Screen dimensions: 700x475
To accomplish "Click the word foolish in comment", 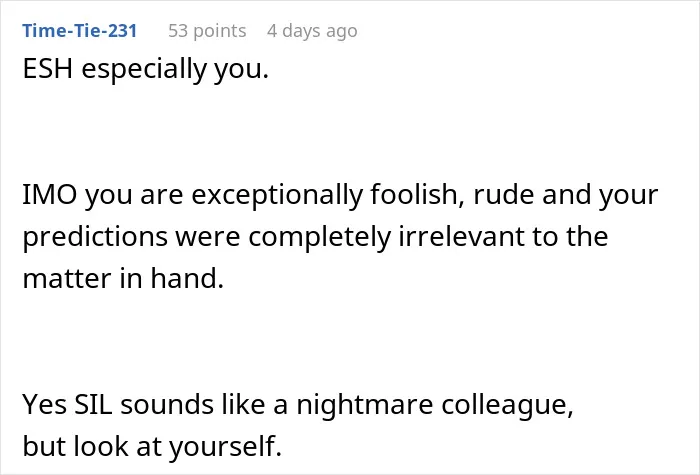I will pos(417,196).
